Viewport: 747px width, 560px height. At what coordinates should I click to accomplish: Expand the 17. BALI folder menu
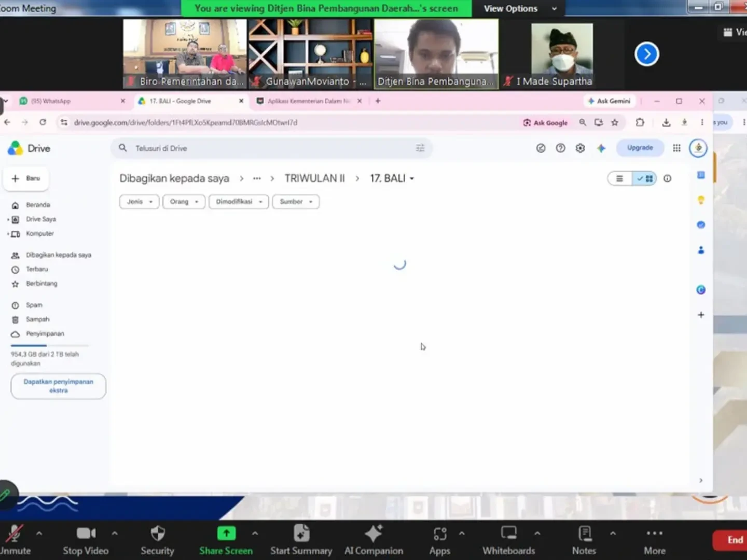click(x=392, y=178)
